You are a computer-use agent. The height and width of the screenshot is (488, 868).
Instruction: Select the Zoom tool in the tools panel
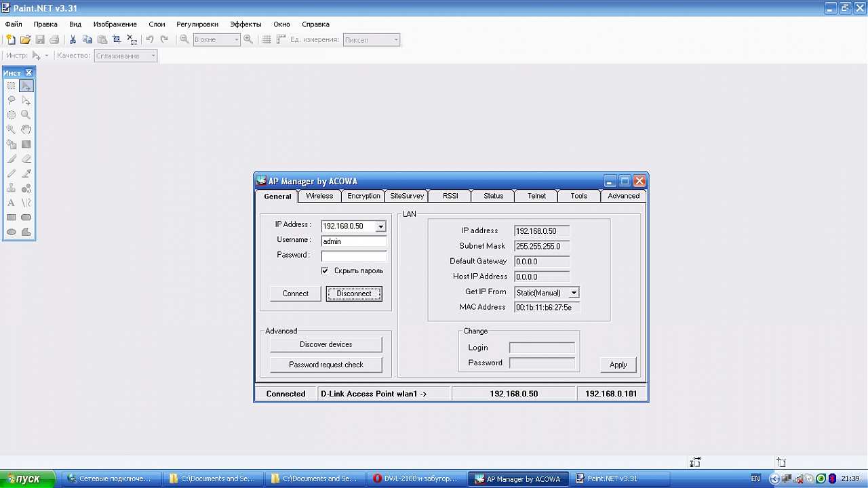point(26,115)
